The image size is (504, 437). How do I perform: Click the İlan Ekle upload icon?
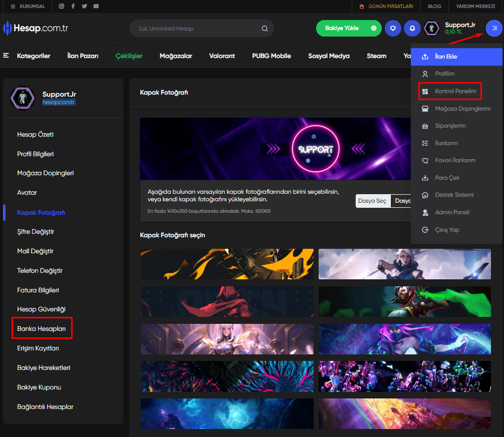point(425,57)
